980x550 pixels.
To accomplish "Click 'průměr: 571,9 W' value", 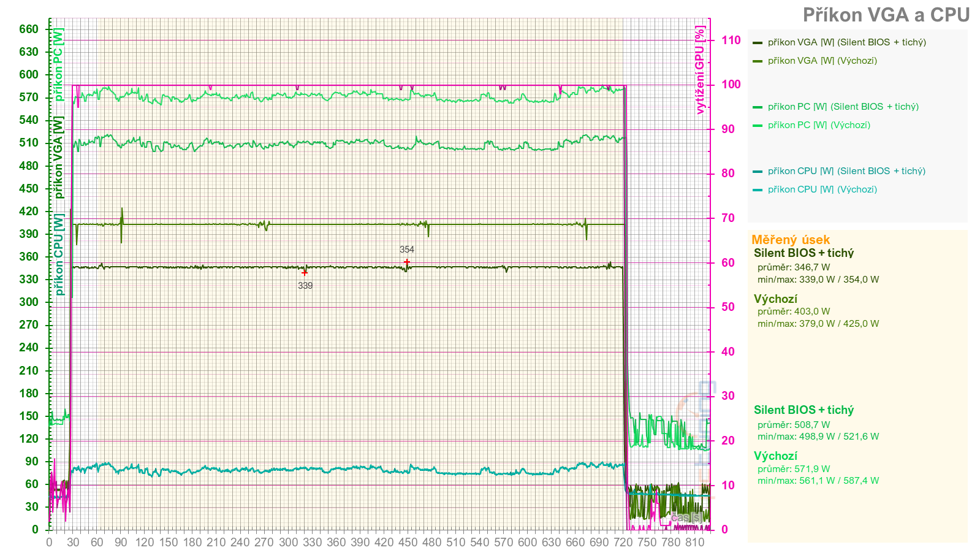I will coord(794,469).
